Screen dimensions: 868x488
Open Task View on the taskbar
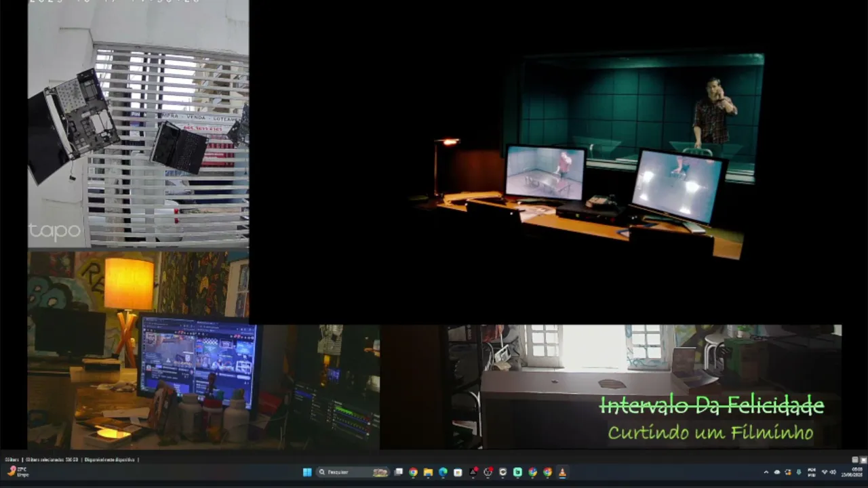click(x=399, y=472)
